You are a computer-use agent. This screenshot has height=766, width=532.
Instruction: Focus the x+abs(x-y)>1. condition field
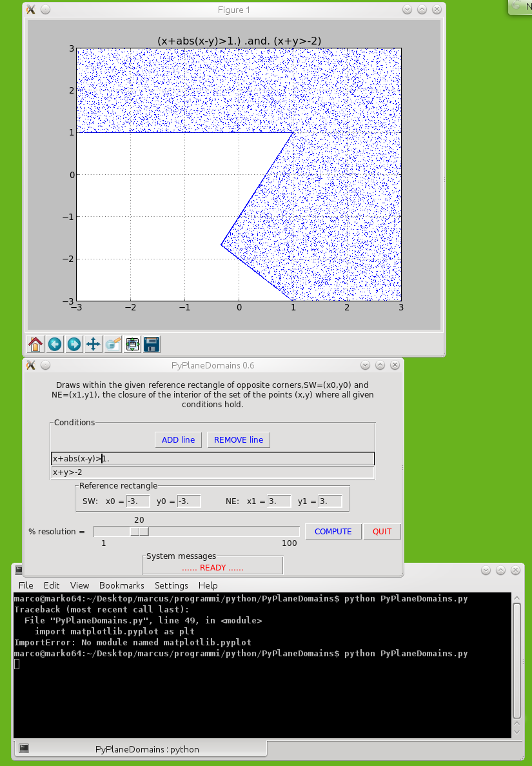point(213,458)
